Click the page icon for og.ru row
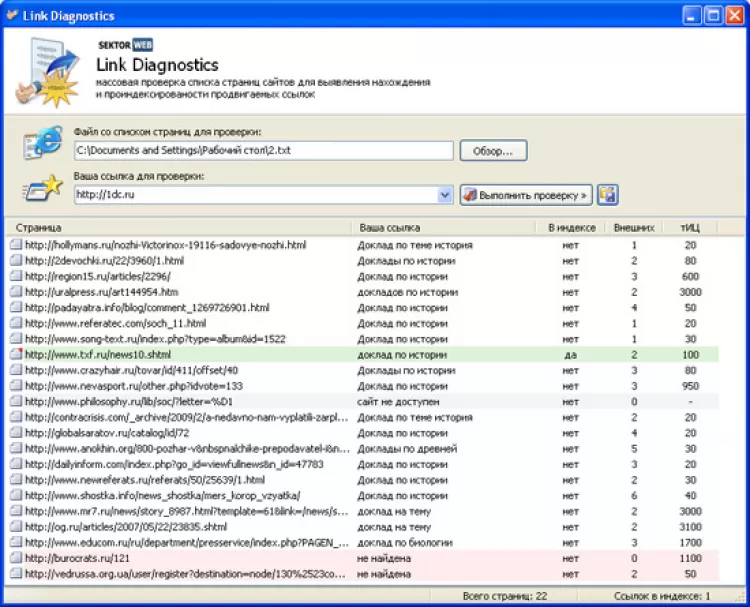 pyautogui.click(x=16, y=527)
